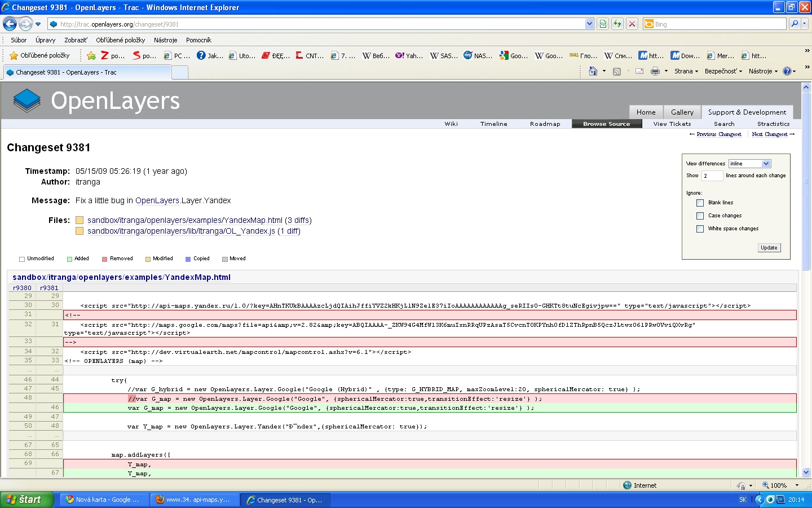Open the View differences inline dropdown
The image size is (812, 508).
[749, 164]
